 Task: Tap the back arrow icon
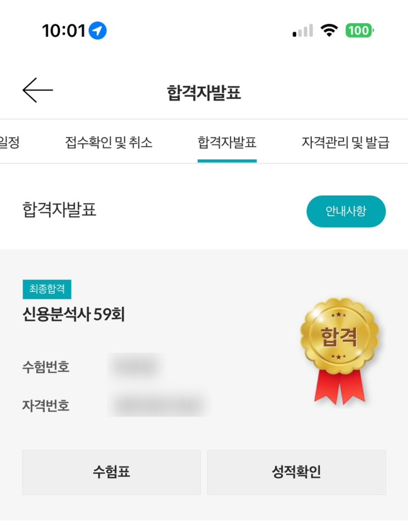click(37, 90)
